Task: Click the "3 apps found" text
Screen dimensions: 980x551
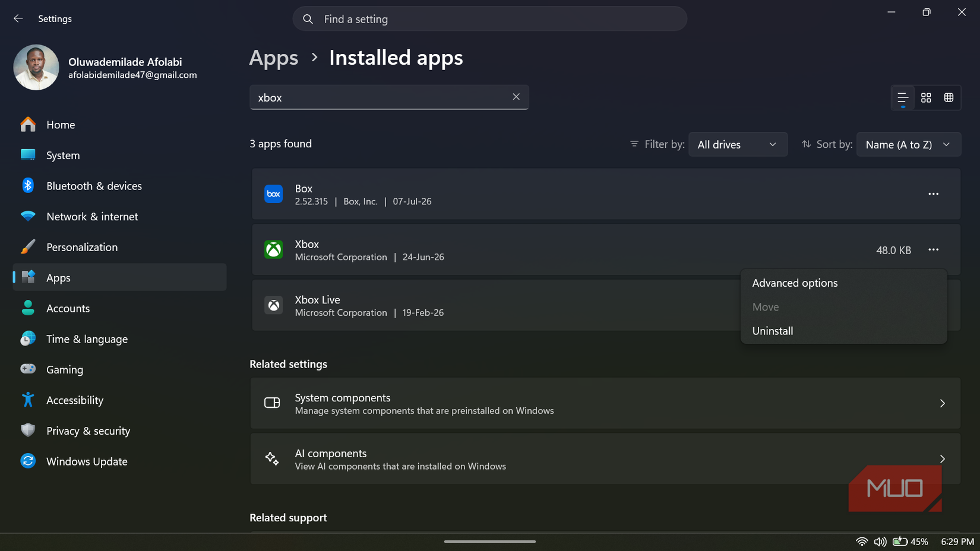Action: (280, 144)
